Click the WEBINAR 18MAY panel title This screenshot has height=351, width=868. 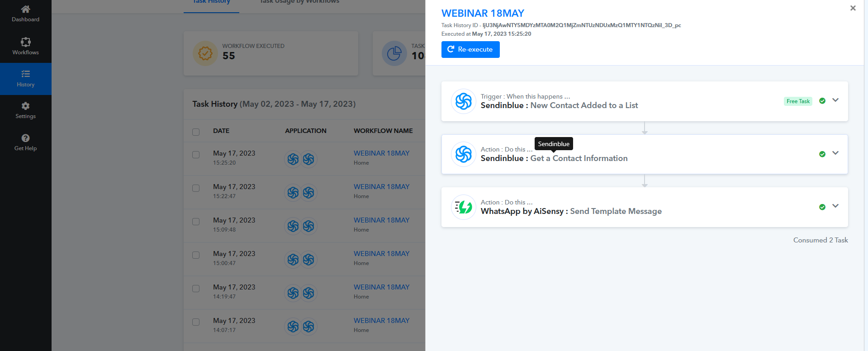pyautogui.click(x=483, y=14)
